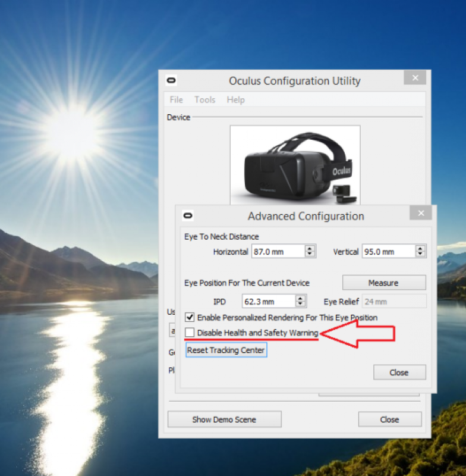Check Disable Health and Safety Warning
The image size is (466, 476).
(x=190, y=333)
